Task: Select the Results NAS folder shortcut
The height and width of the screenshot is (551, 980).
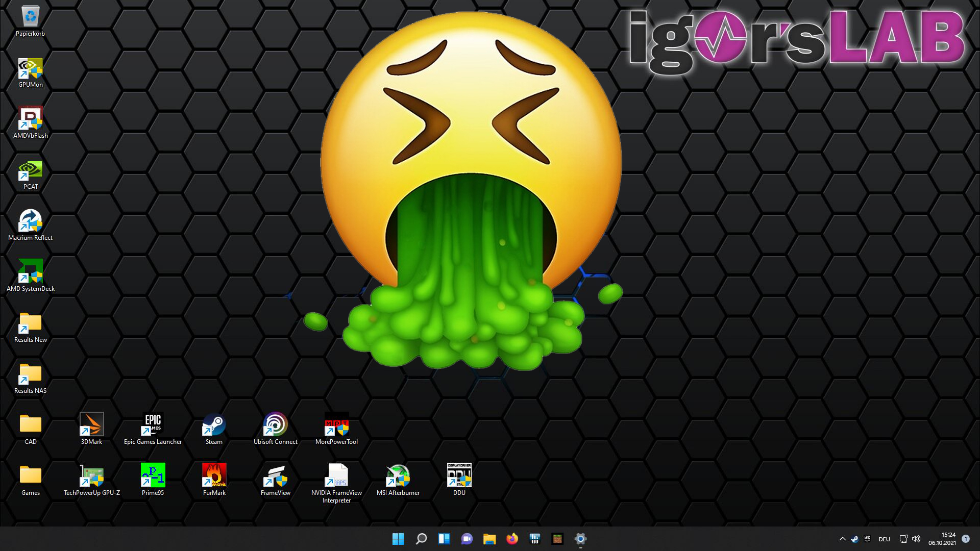Action: tap(31, 374)
